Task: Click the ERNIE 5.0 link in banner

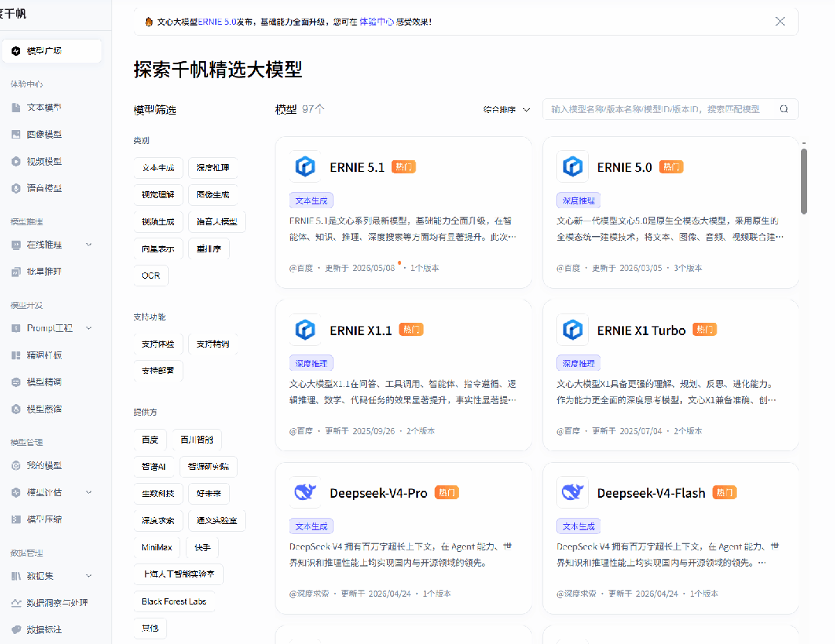Action: 217,22
